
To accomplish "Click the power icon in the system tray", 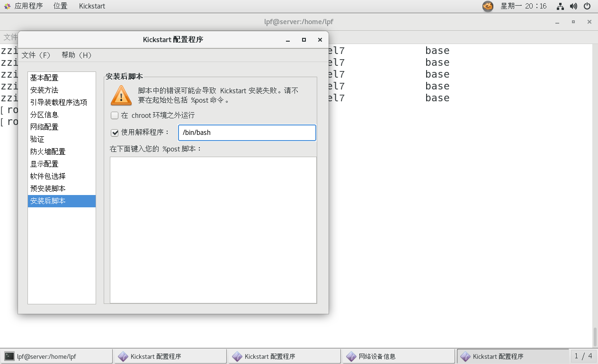I will point(587,6).
